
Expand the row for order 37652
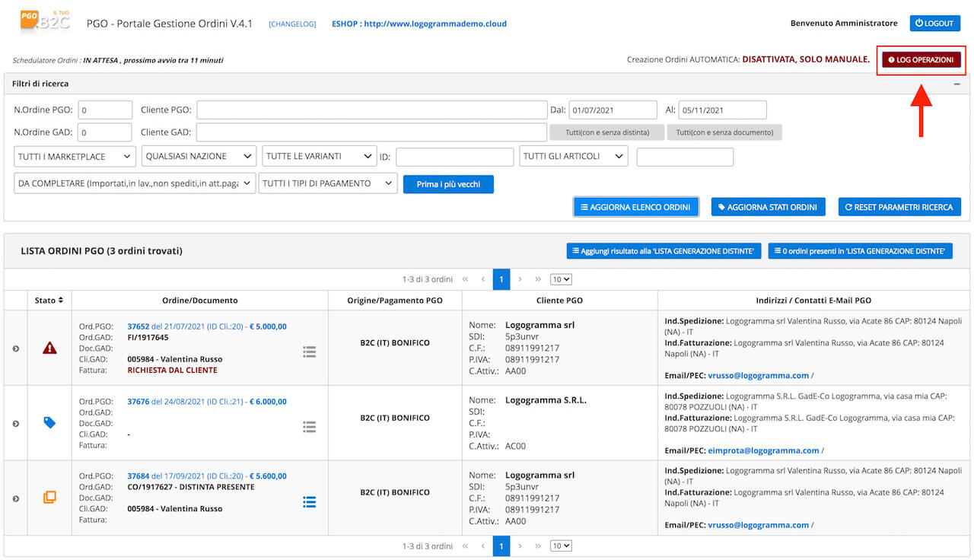pos(15,348)
